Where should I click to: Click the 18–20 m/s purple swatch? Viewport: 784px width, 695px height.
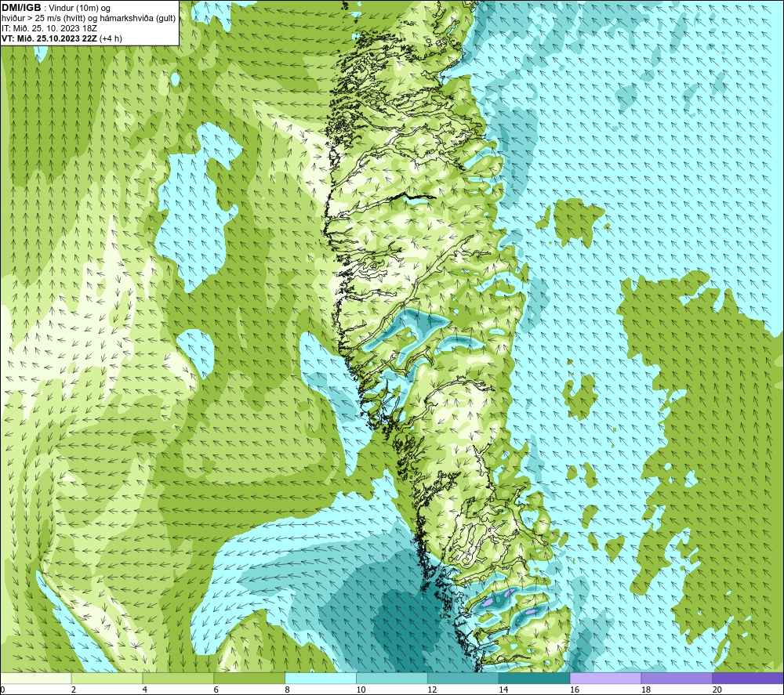coord(677,678)
